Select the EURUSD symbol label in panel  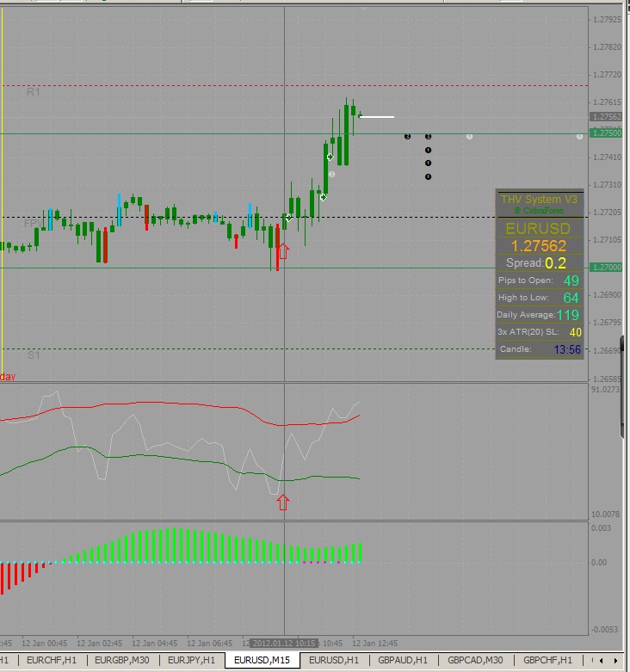tap(538, 228)
